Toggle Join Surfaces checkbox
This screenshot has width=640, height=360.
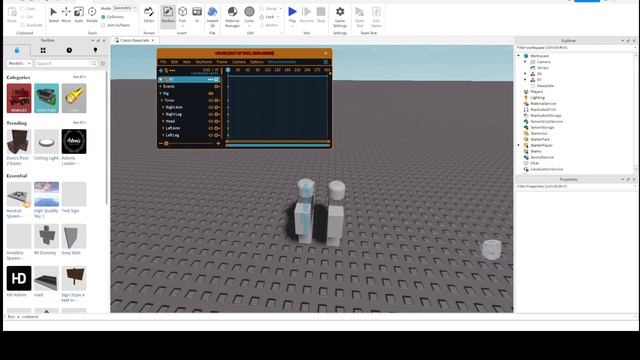click(x=103, y=25)
